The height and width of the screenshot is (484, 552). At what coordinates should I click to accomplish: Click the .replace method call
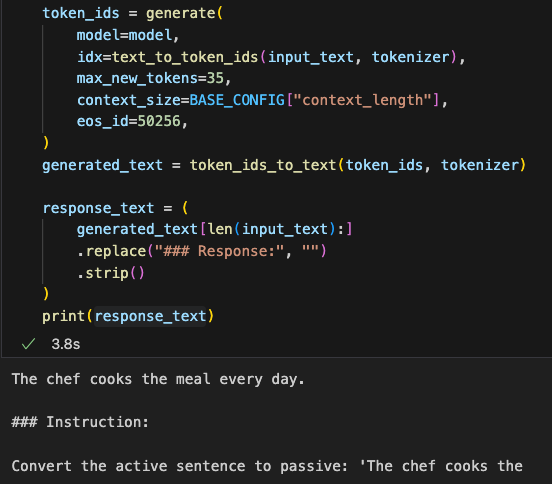tap(112, 251)
